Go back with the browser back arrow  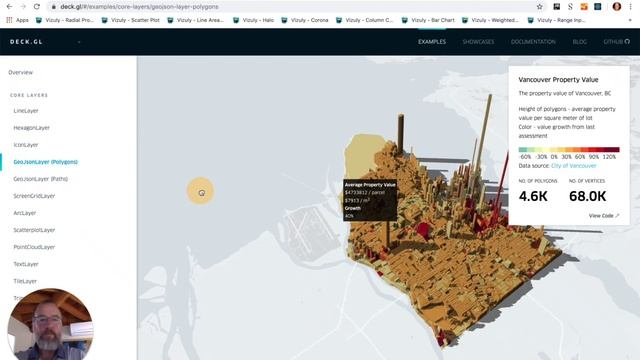(x=9, y=7)
